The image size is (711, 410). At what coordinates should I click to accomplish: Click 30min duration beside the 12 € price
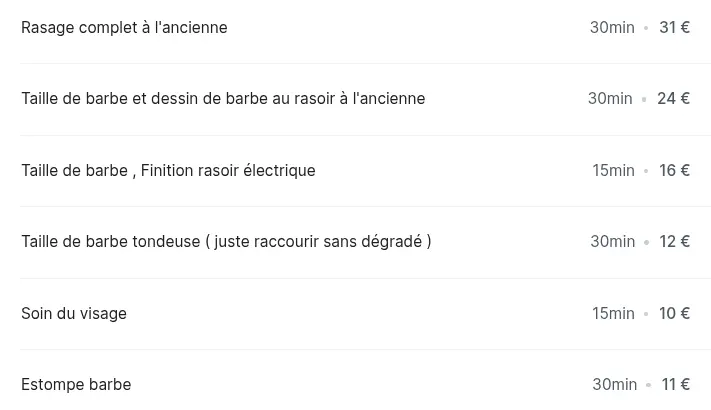(x=612, y=242)
